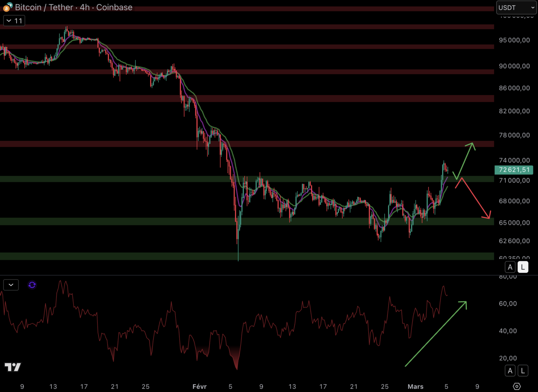The width and height of the screenshot is (538, 392).
Task: Enable auto scale A on oscillator pane
Action: point(510,371)
